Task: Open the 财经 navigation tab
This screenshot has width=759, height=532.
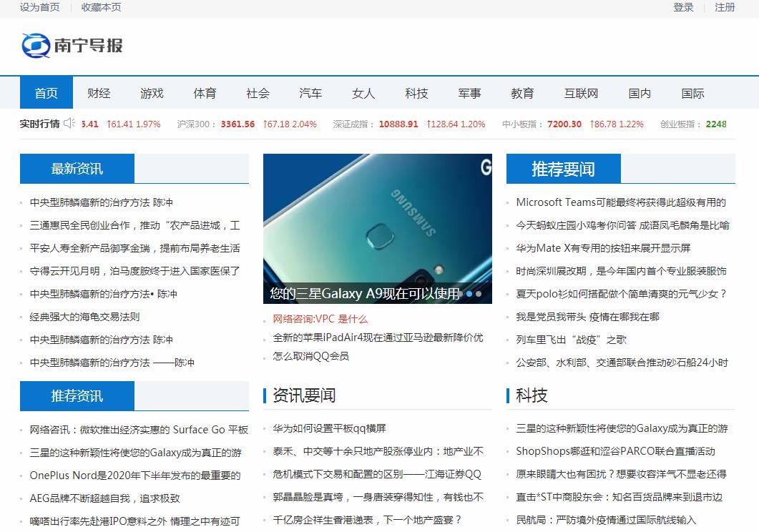Action: pyautogui.click(x=99, y=93)
